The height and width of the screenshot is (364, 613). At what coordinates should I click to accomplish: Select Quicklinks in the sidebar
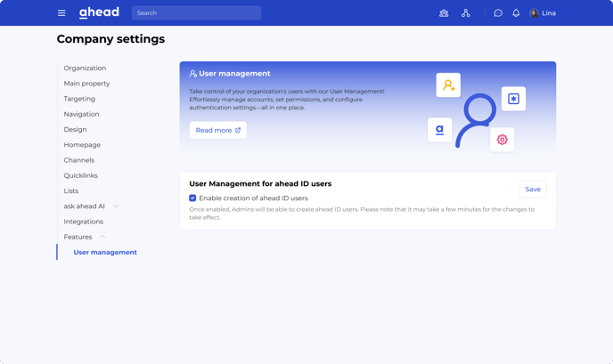(x=80, y=175)
